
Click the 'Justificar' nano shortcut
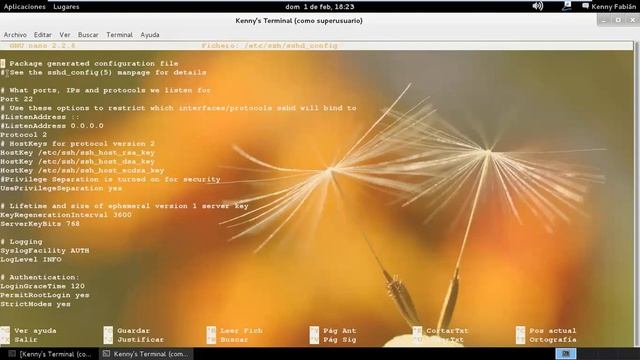(134, 340)
